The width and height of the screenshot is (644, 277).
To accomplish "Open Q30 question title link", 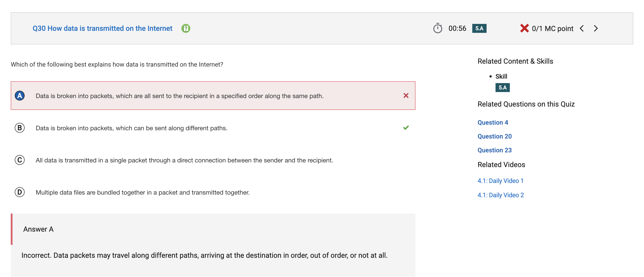I will [x=102, y=28].
